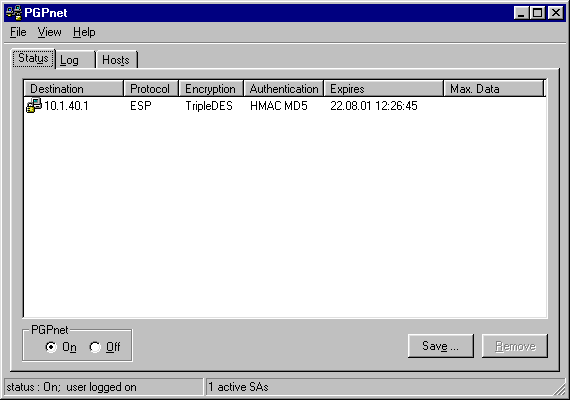Screen dimensions: 570x400
Task: Click the Save... button
Action: pos(441,346)
